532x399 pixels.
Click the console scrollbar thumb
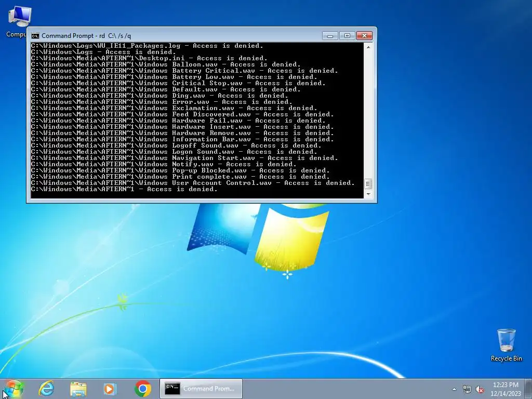(368, 184)
